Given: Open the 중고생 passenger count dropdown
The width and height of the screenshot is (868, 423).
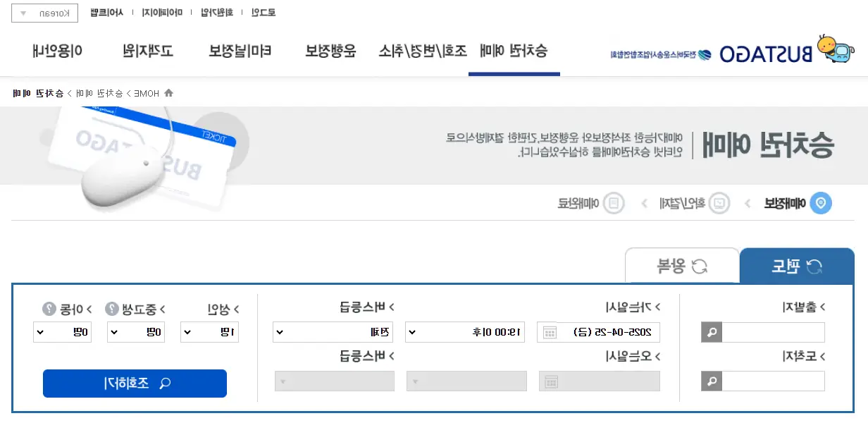Looking at the screenshot, I should click(136, 332).
